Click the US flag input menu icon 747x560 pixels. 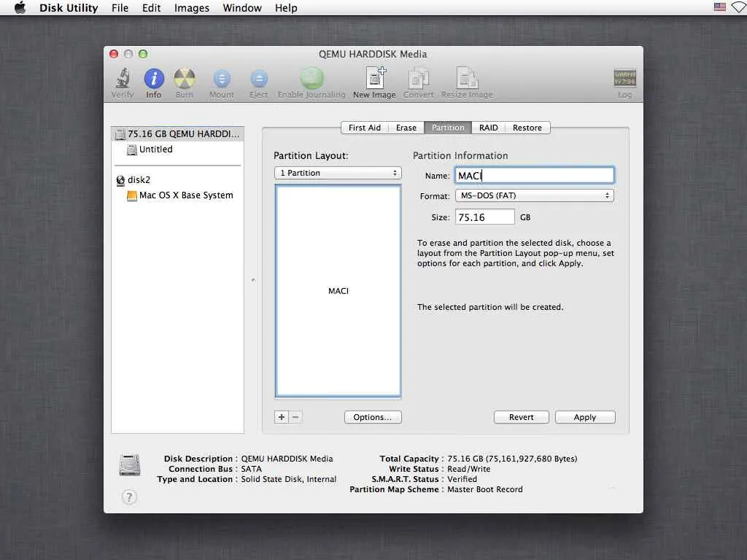719,7
